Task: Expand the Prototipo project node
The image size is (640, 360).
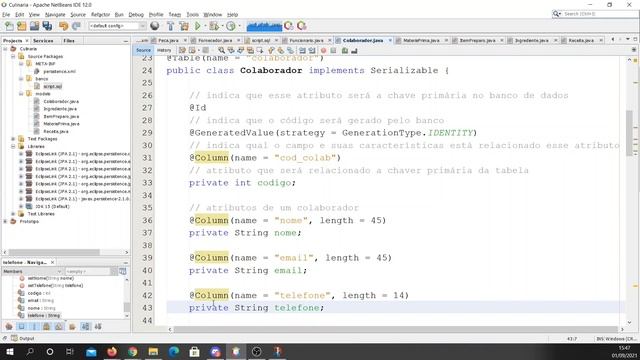Action: coord(5,221)
